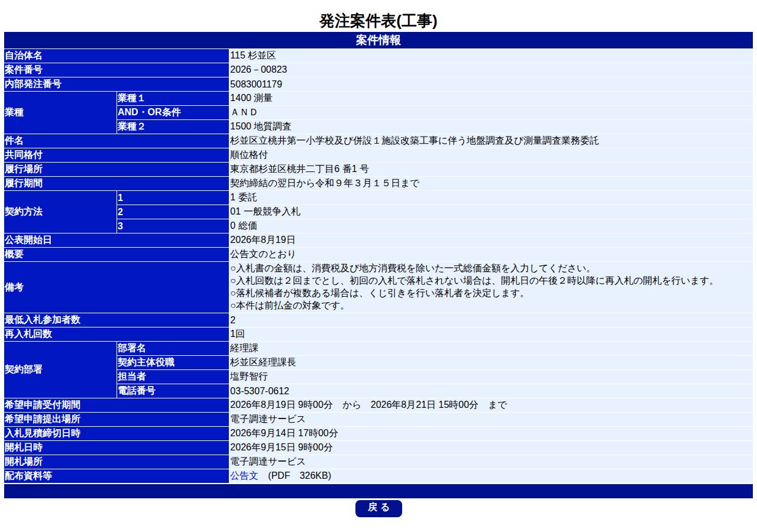Select the phone number 03-5307-0612

[x=260, y=391]
